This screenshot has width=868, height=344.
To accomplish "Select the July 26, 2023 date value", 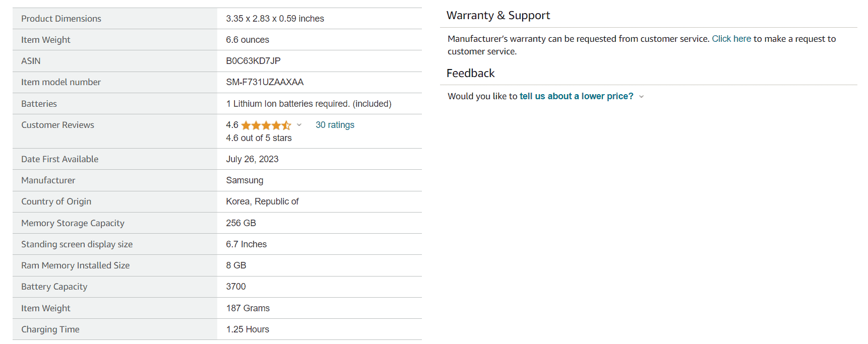I will (x=252, y=159).
